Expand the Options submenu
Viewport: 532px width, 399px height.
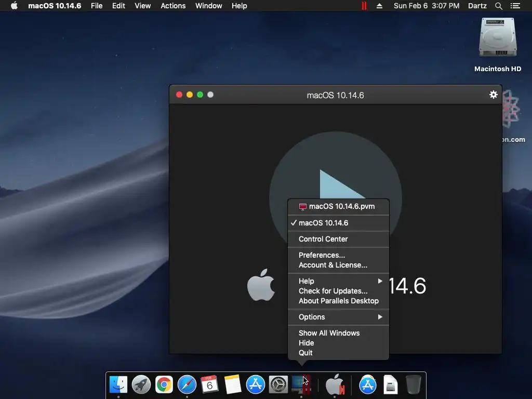[338, 317]
